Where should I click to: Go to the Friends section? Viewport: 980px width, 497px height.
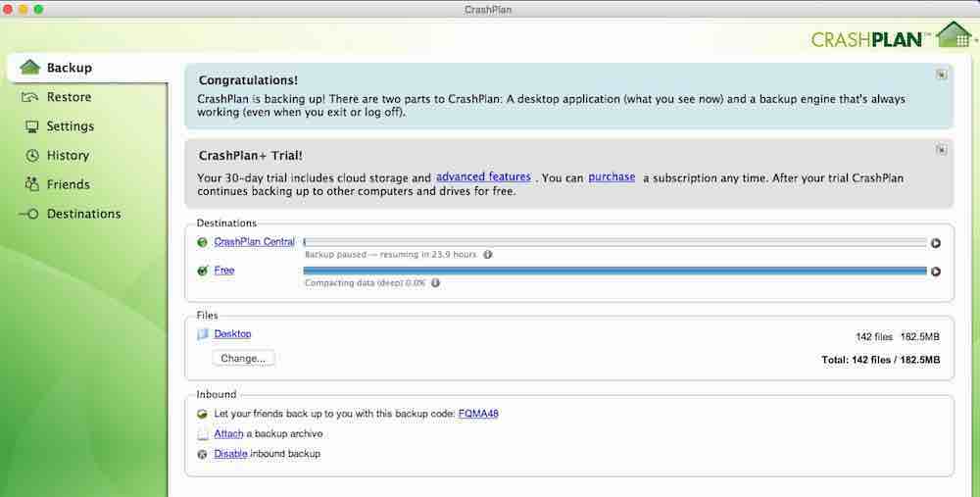69,184
